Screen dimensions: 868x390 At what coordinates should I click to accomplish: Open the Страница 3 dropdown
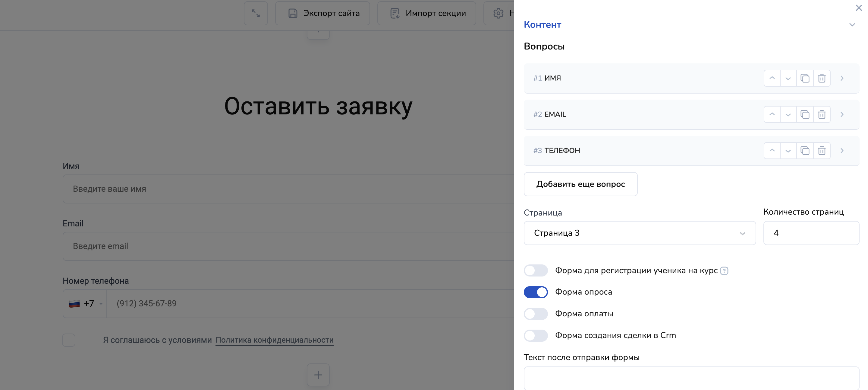(639, 233)
